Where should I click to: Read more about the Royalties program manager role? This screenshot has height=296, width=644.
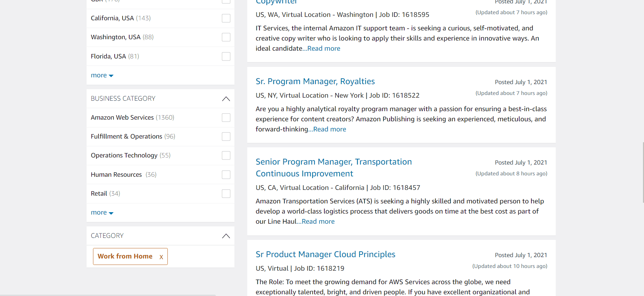pos(329,129)
